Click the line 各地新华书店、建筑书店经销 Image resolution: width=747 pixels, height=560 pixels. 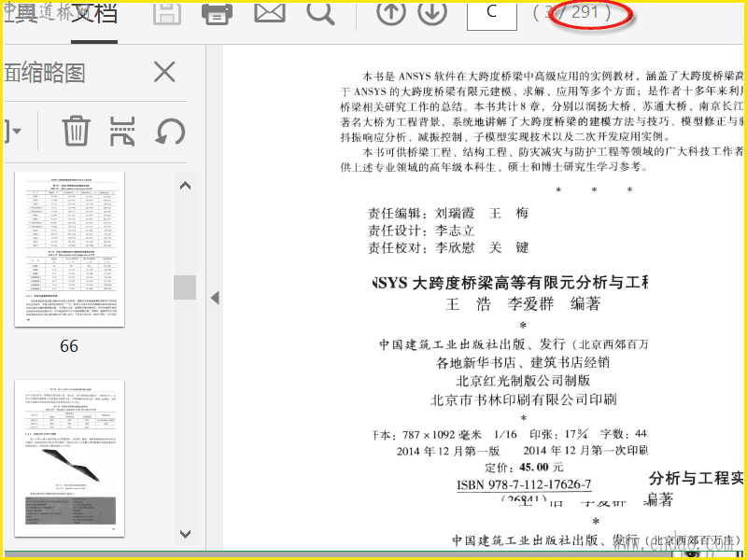click(x=523, y=362)
